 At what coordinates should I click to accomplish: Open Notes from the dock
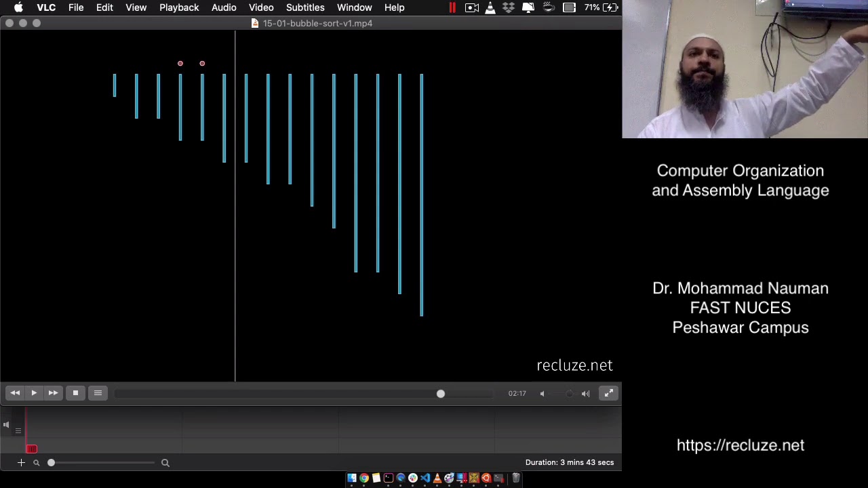[376, 479]
